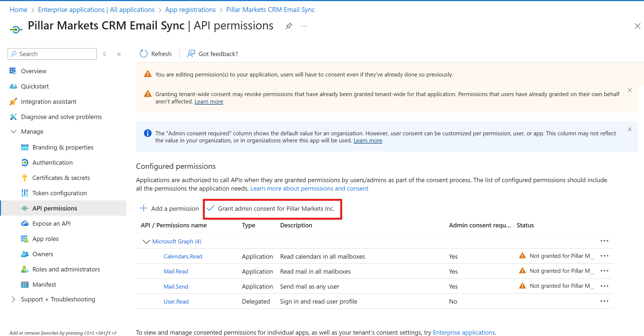Image resolution: width=644 pixels, height=336 pixels.
Task: Sort by API / Permissions name column
Action: (x=174, y=225)
